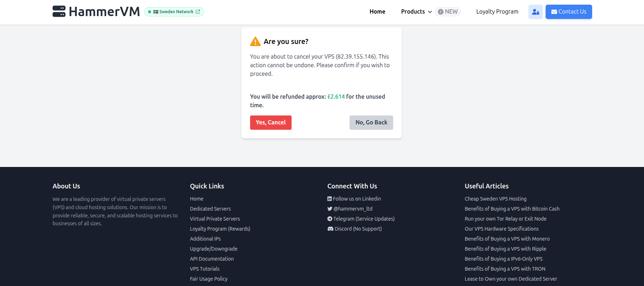Open TRON VPS benefits article

pos(505,269)
